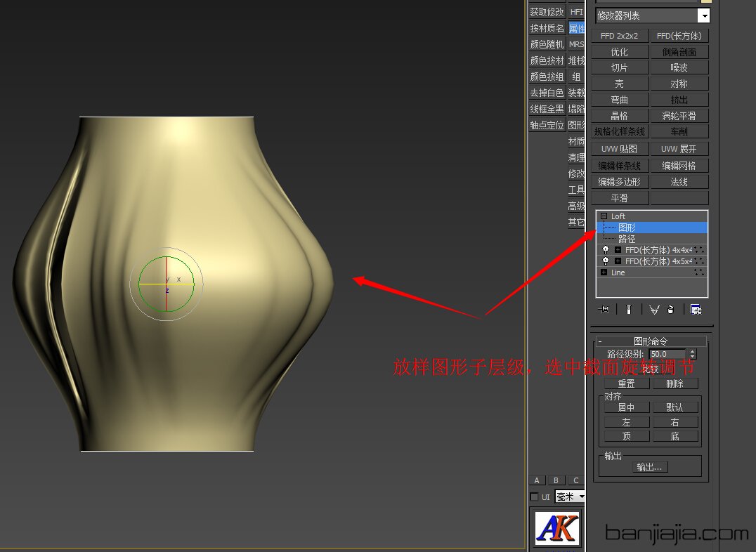Click make unique icon below stack
756x552 pixels.
pyautogui.click(x=654, y=310)
